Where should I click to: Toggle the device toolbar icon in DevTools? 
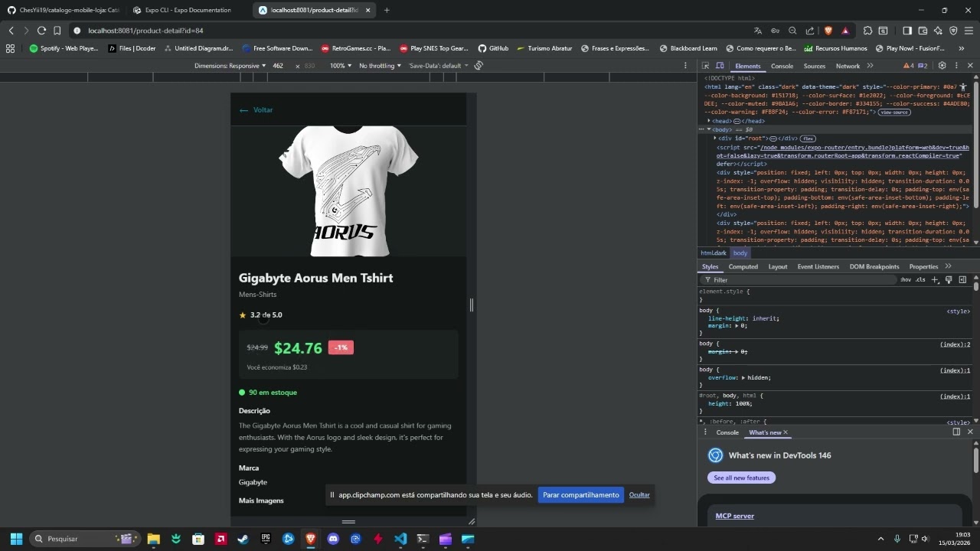[720, 66]
